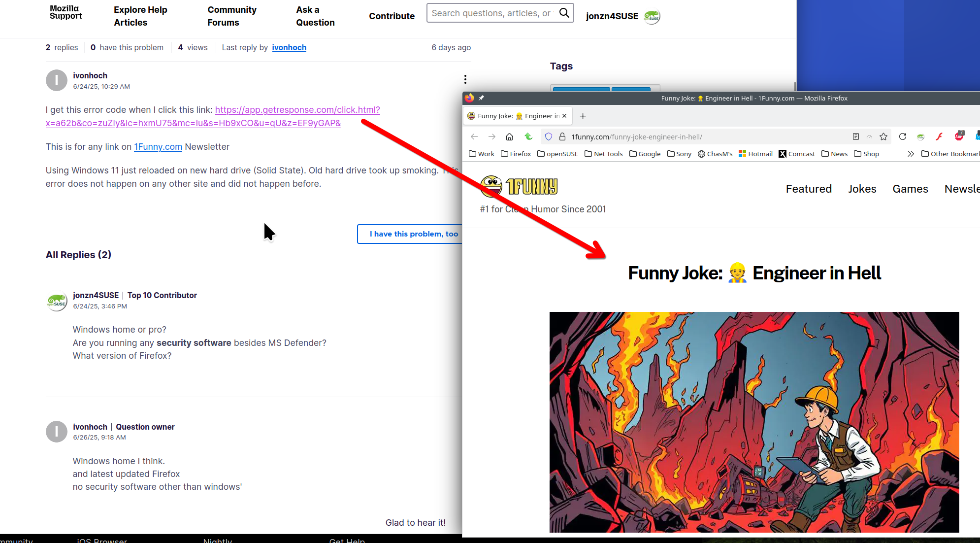
Task: Click the ivonhoch Question owner name
Action: (x=90, y=427)
